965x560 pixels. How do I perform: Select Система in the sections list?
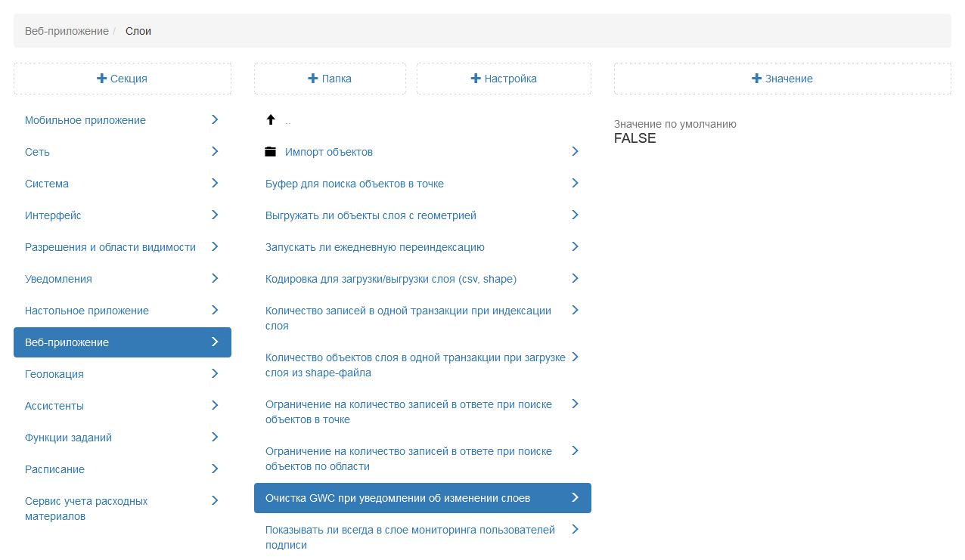click(47, 184)
